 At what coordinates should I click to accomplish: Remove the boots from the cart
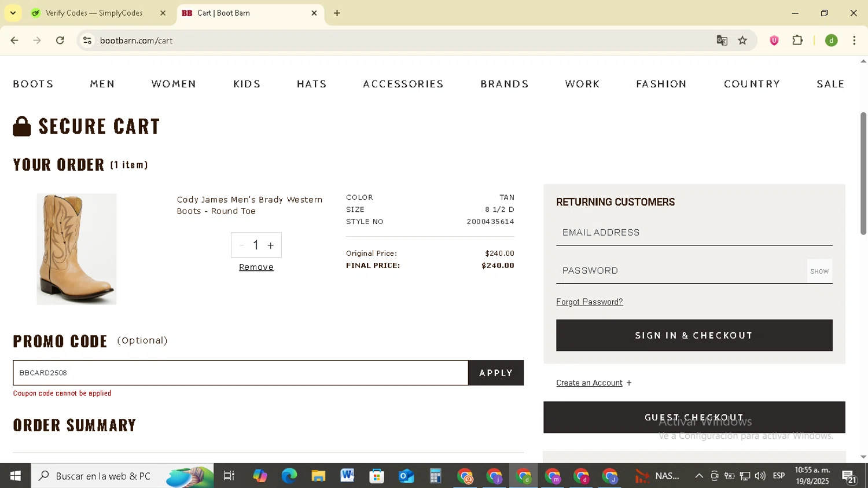click(x=256, y=267)
